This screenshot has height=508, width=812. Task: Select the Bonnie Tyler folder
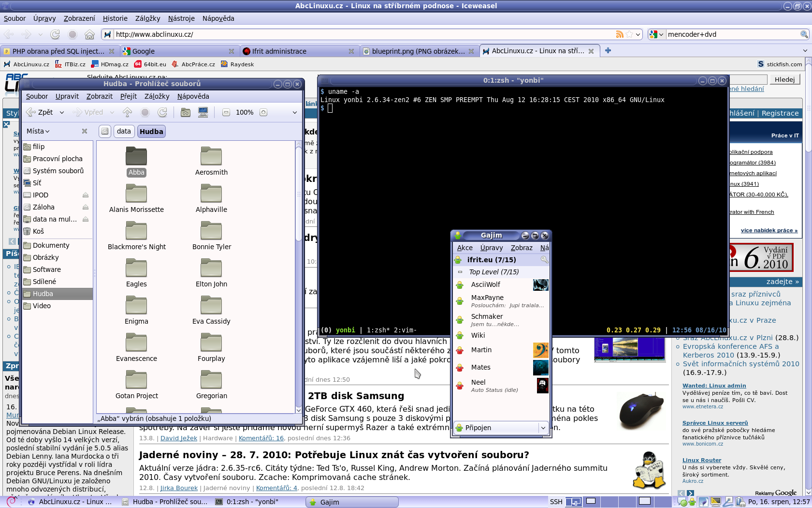tap(211, 236)
